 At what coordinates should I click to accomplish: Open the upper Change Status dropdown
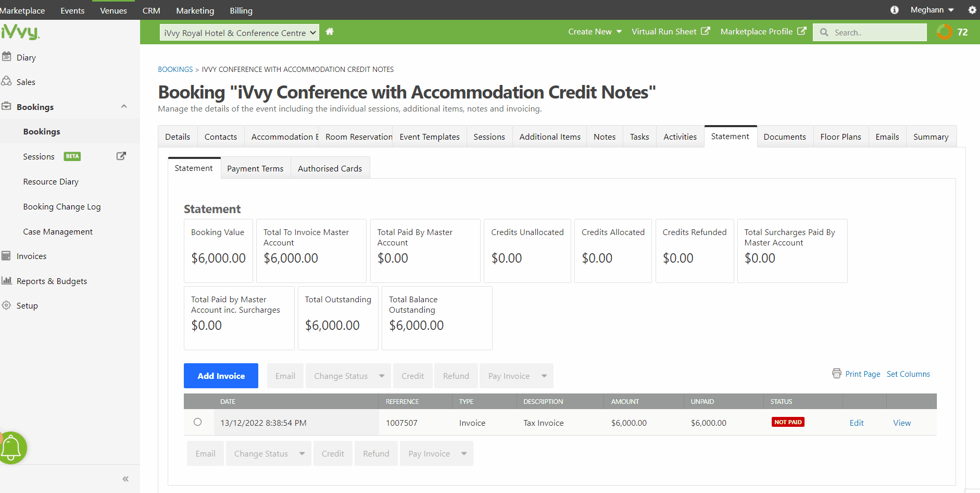tap(348, 376)
